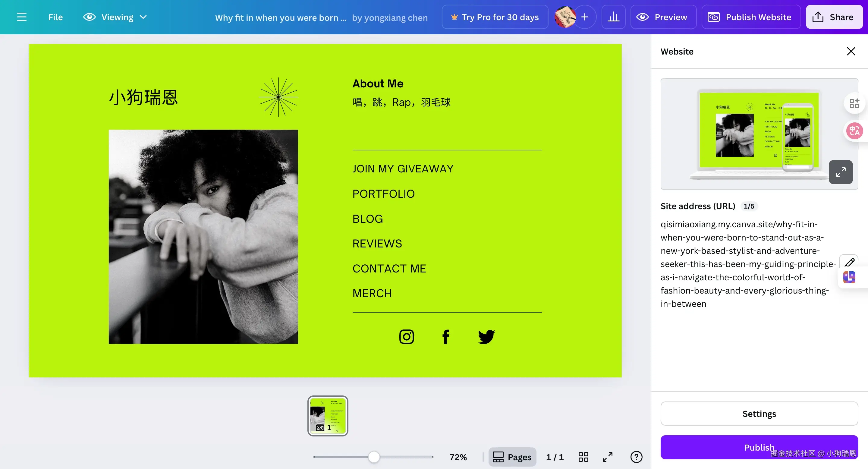This screenshot has width=868, height=469.
Task: Open the analytics bar chart icon
Action: 613,17
